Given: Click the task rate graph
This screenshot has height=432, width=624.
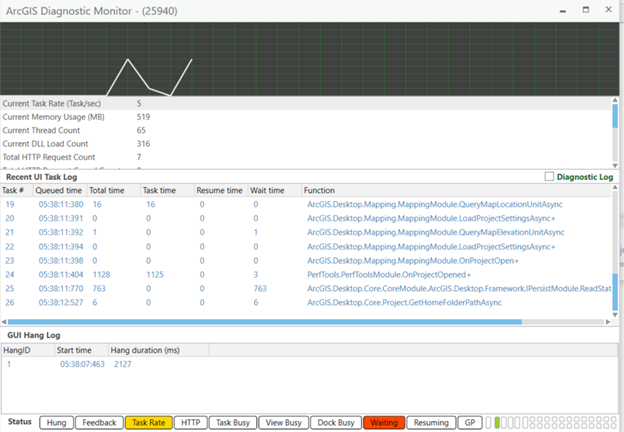Looking at the screenshot, I should [309, 59].
